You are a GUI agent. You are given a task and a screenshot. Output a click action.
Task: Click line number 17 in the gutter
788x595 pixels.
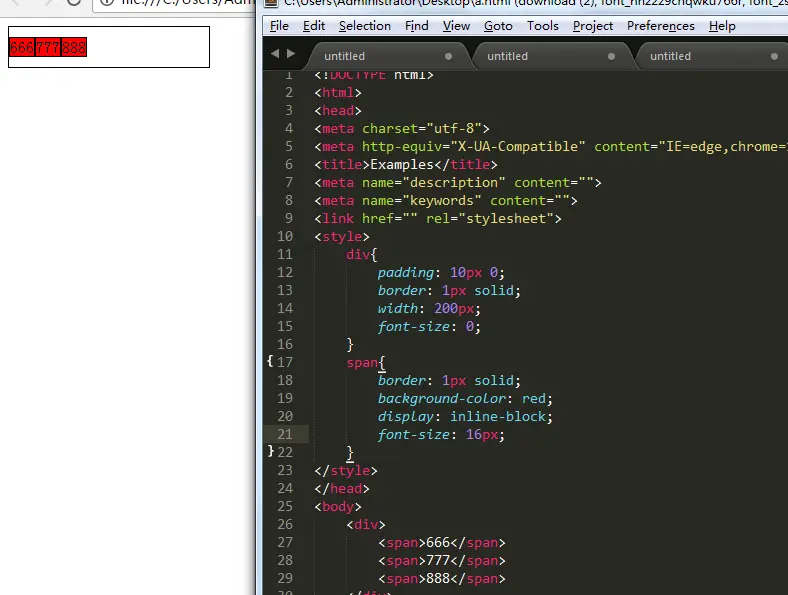point(284,362)
